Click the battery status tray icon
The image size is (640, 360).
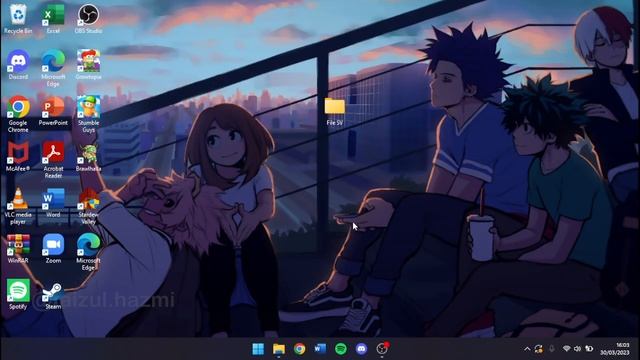pyautogui.click(x=589, y=349)
